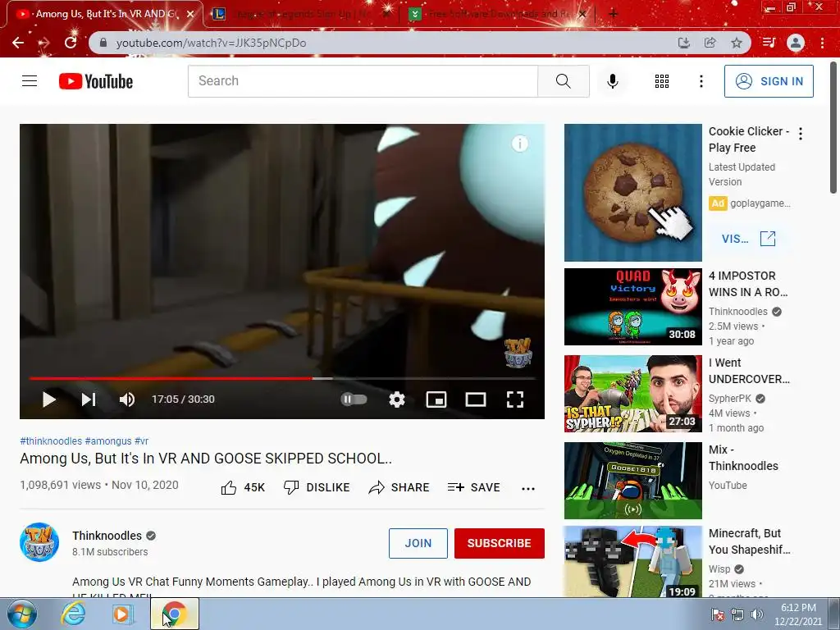This screenshot has height=630, width=840.
Task: Click the #thinknoodles hashtag
Action: pos(51,441)
